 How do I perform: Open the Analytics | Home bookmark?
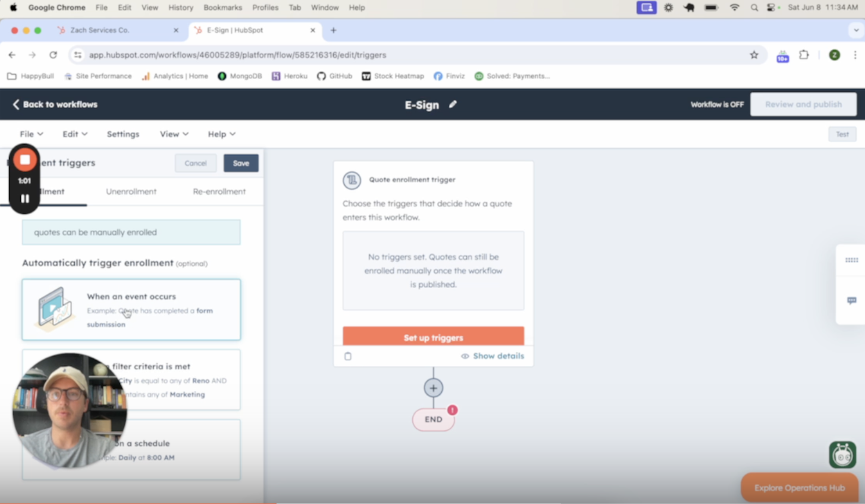click(175, 76)
